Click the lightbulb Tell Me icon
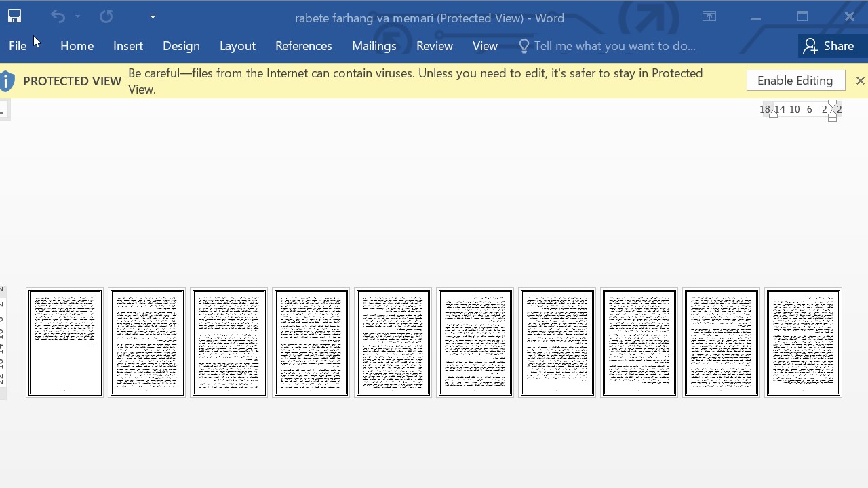This screenshot has height=488, width=868. pos(524,46)
